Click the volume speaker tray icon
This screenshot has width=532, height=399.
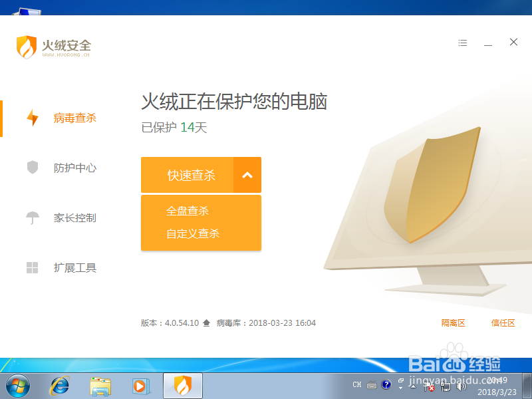(461, 386)
